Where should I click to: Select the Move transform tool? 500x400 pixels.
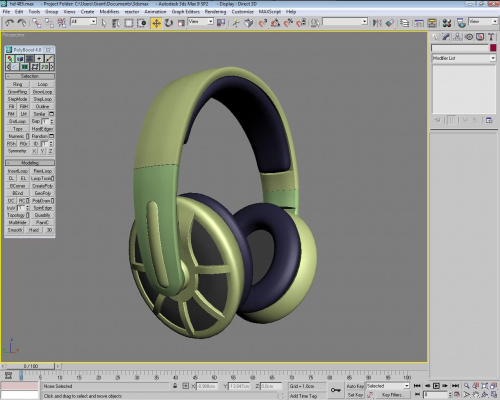click(156, 23)
